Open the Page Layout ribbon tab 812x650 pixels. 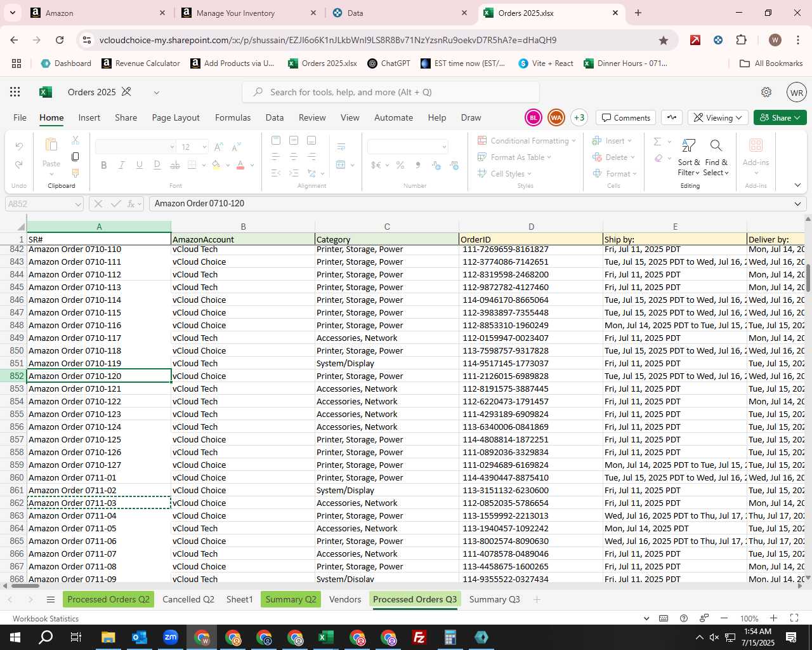[x=176, y=117]
